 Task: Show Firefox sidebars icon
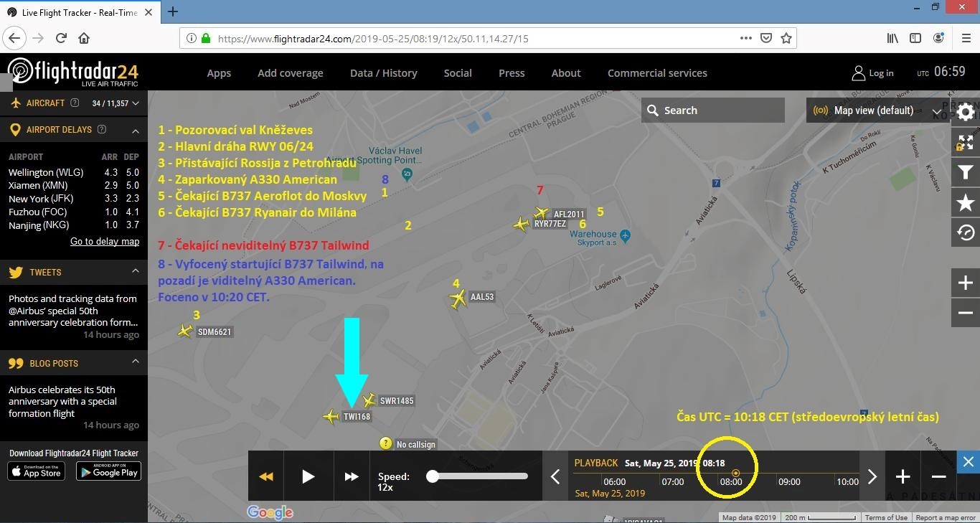click(x=915, y=38)
